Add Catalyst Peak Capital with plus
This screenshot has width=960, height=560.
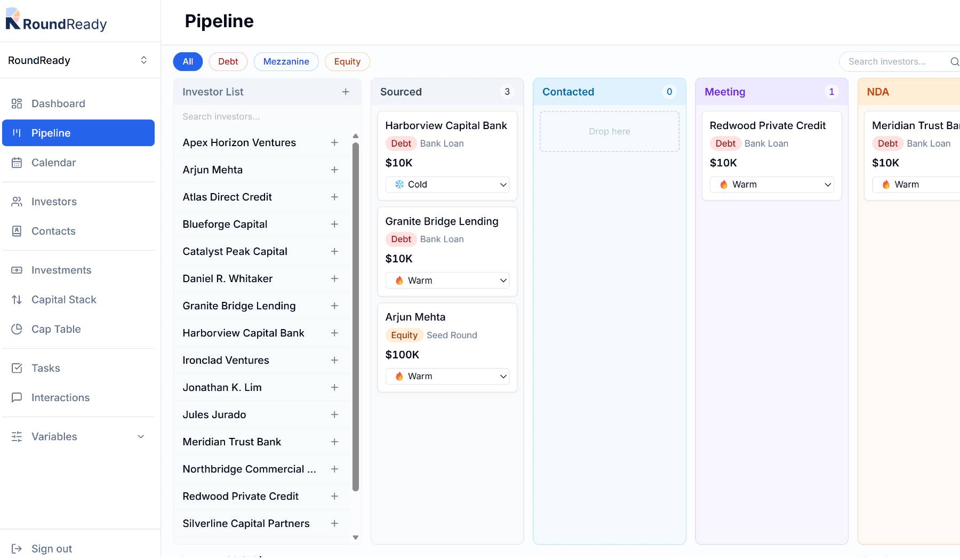334,251
